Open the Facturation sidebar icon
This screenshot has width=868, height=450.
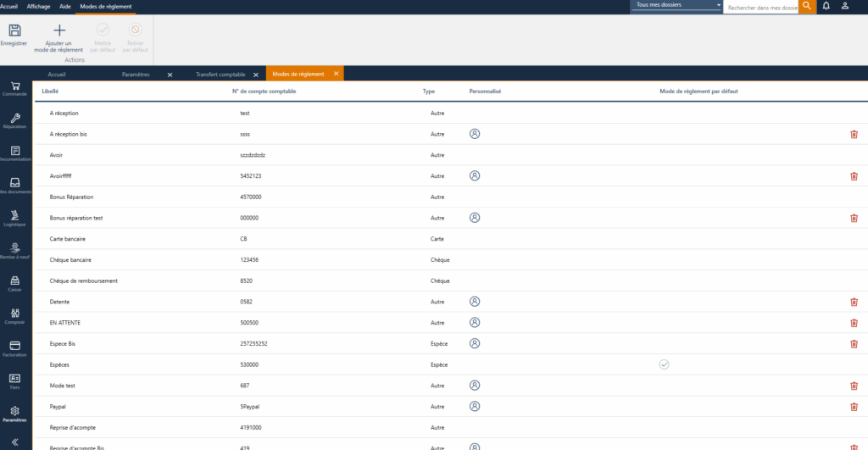[x=15, y=346]
